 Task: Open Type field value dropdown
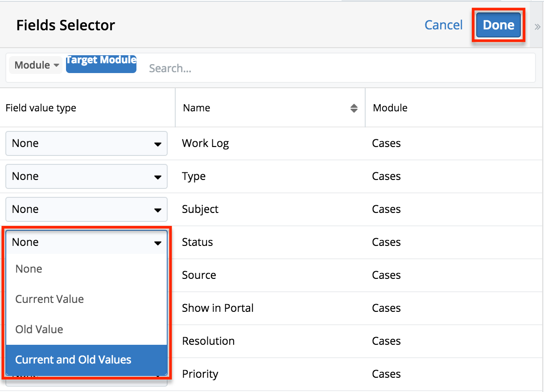86,176
